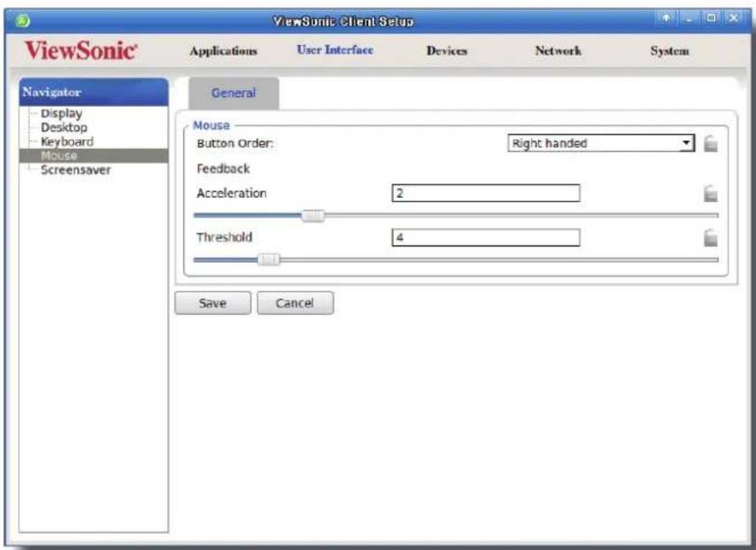Select Desktop in the Navigator
Screen dimensions: 756x550
pos(64,127)
